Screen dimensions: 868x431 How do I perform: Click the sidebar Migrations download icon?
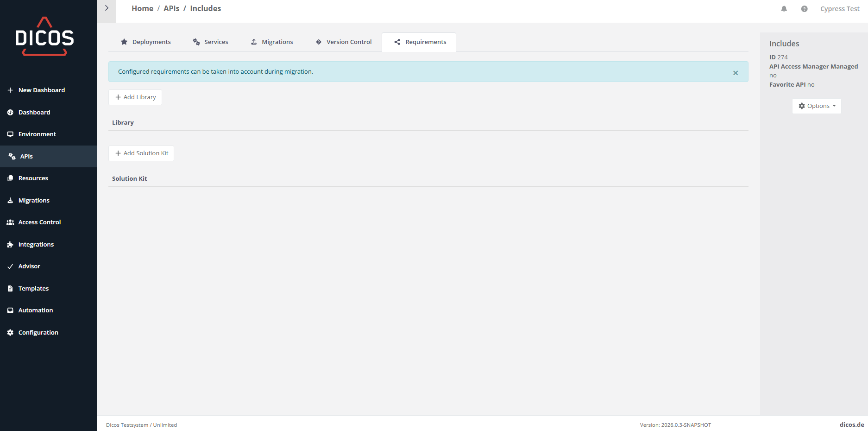pos(10,201)
